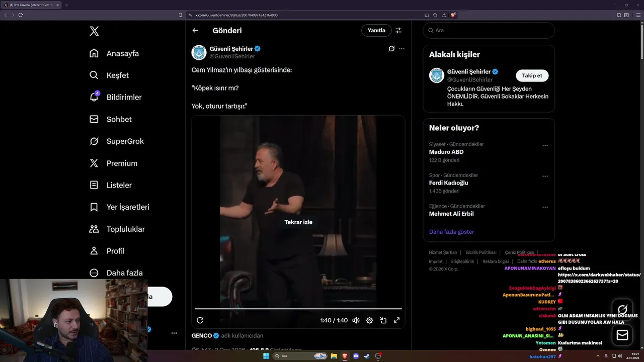Replay the video with the replay icon
This screenshot has height=362, width=644.
(200, 320)
